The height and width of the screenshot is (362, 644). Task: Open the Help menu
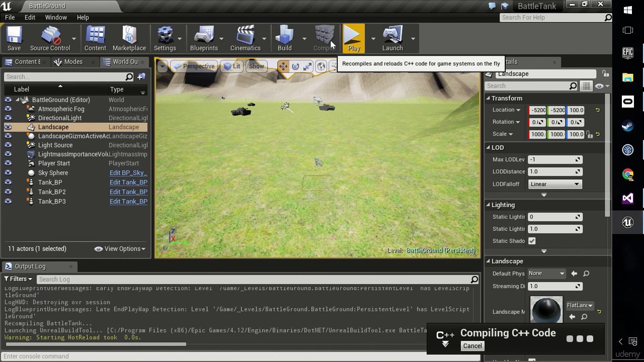click(x=83, y=18)
